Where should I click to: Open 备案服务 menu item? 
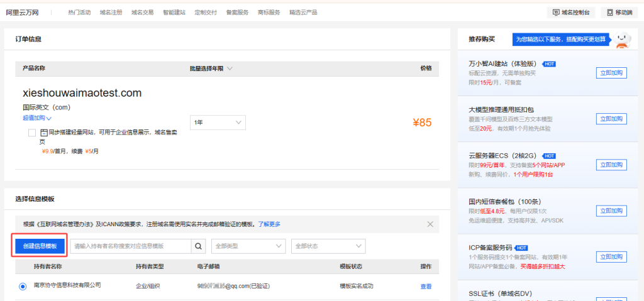[x=237, y=12]
